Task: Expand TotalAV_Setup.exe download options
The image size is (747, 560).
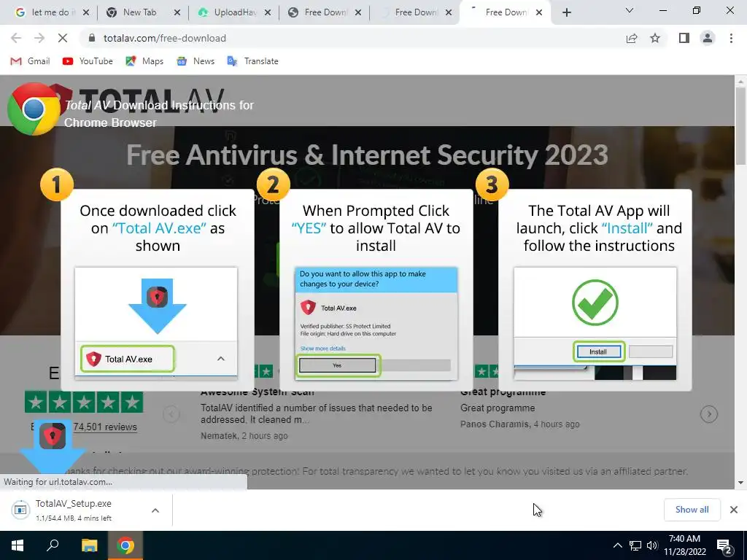Action: (155, 510)
